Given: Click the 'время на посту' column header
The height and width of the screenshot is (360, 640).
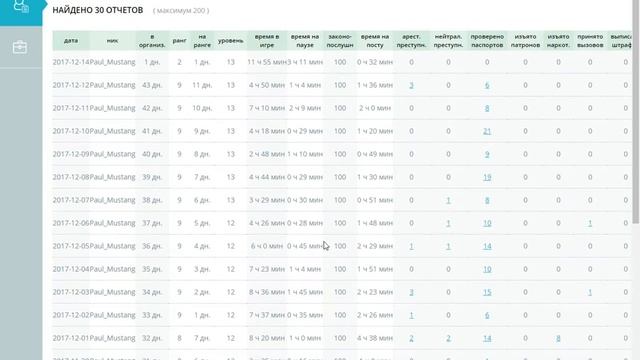Looking at the screenshot, I should point(375,41).
